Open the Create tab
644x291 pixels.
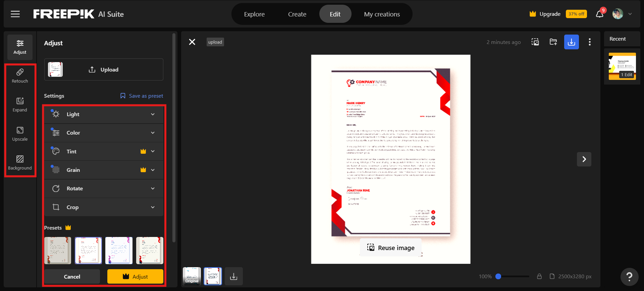297,14
